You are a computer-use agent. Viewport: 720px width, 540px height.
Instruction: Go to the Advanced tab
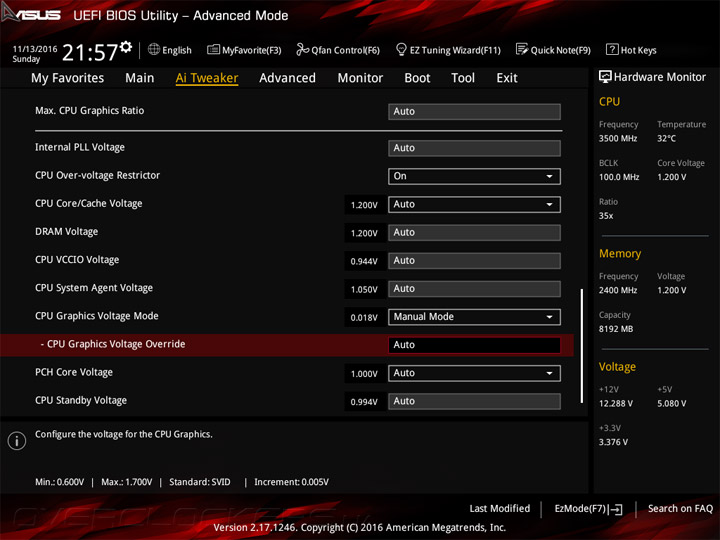pyautogui.click(x=287, y=78)
